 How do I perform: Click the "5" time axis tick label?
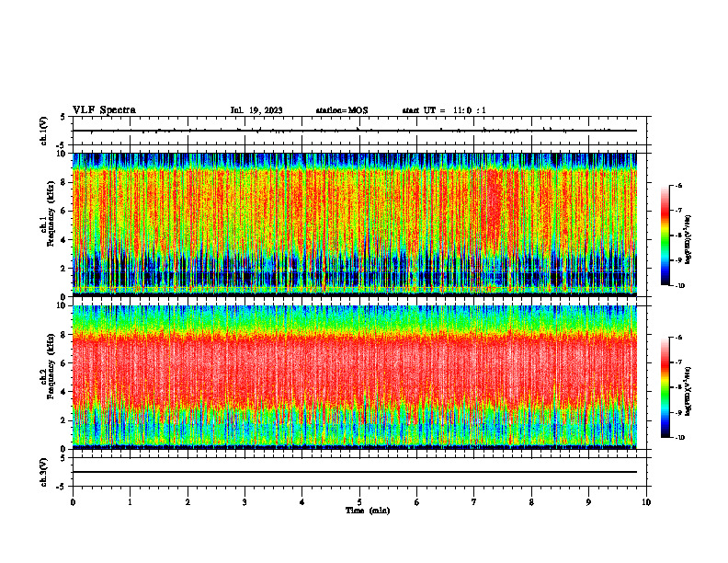(359, 502)
